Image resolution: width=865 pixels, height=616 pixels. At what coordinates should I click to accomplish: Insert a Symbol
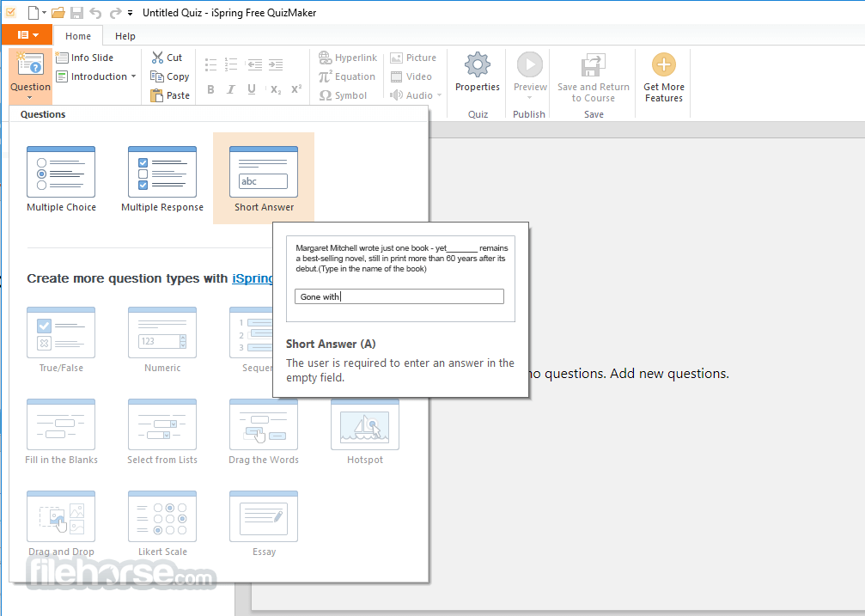343,95
